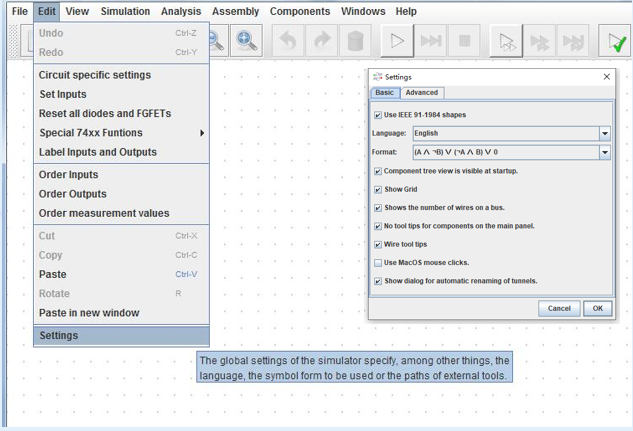Screen dimensions: 633x431
Task: Click OK in the Settings dialog
Action: 597,309
